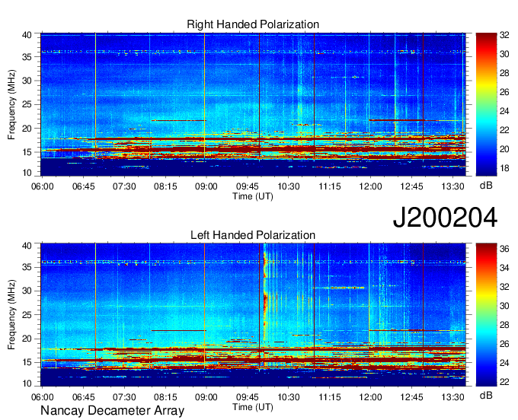Click the '10' frequency tick on lower plot
The width and height of the screenshot is (518, 420).
[27, 383]
